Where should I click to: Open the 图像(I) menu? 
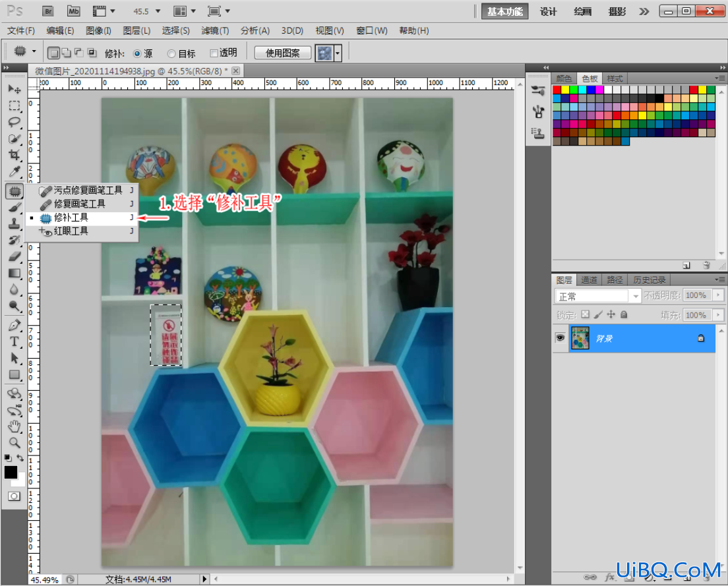click(98, 30)
